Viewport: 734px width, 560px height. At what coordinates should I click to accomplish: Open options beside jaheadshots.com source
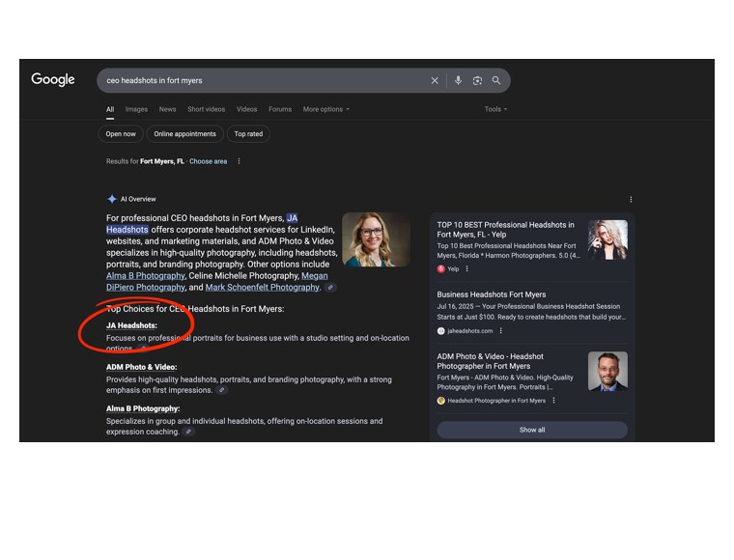pos(501,331)
